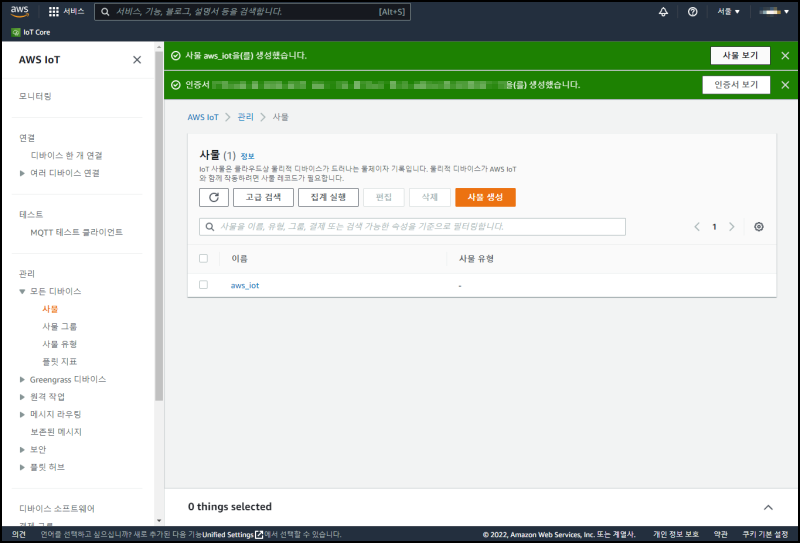Viewport: 800px width, 543px height.
Task: Collapse 모든 디바이스 section
Action: (22, 291)
